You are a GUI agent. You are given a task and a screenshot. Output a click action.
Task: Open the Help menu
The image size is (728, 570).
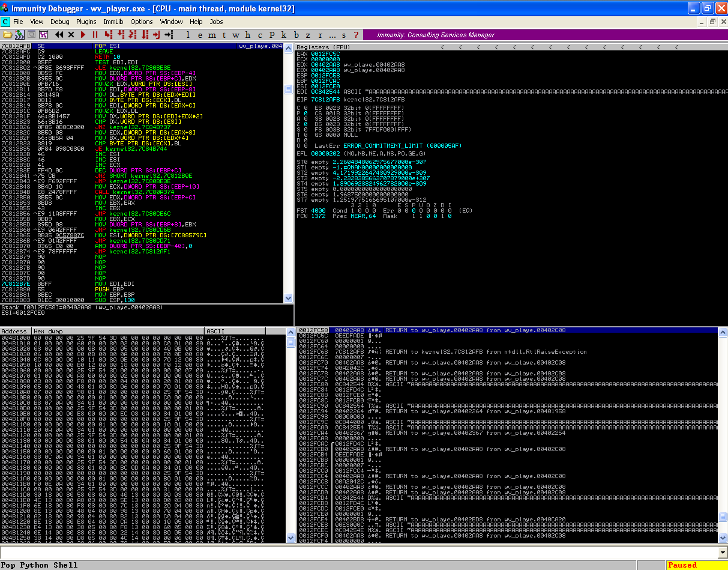(196, 22)
